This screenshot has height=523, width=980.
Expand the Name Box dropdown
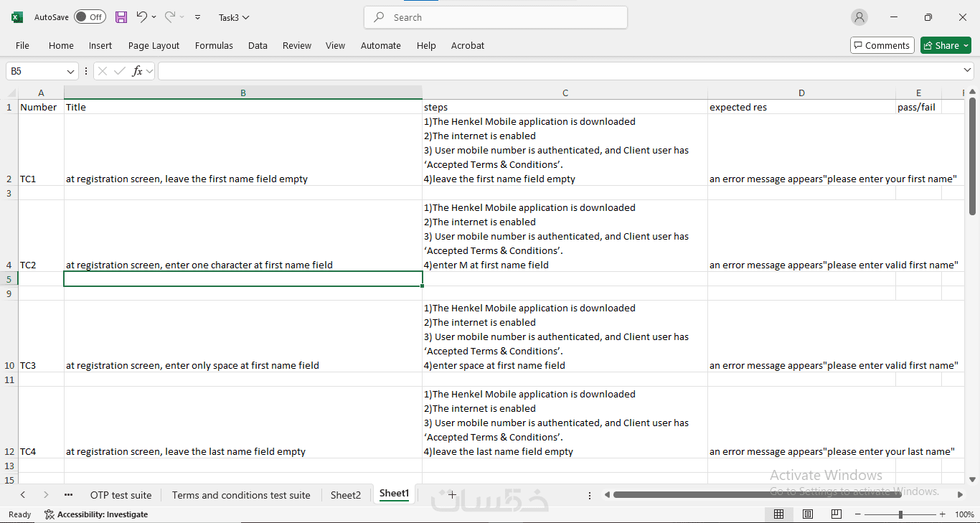[x=71, y=71]
